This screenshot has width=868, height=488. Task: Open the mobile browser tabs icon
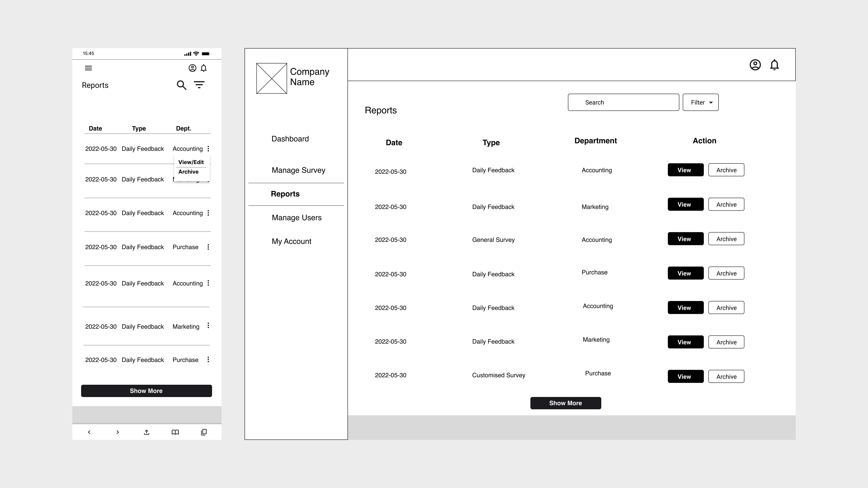pyautogui.click(x=204, y=432)
